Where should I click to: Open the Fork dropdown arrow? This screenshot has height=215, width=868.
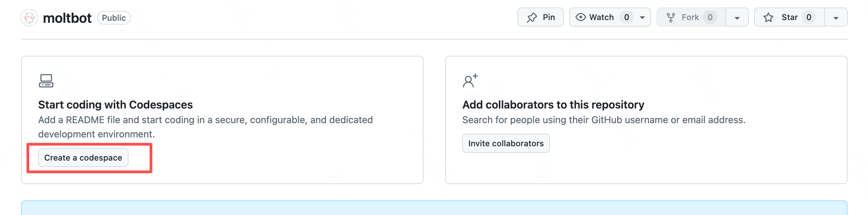coord(737,18)
